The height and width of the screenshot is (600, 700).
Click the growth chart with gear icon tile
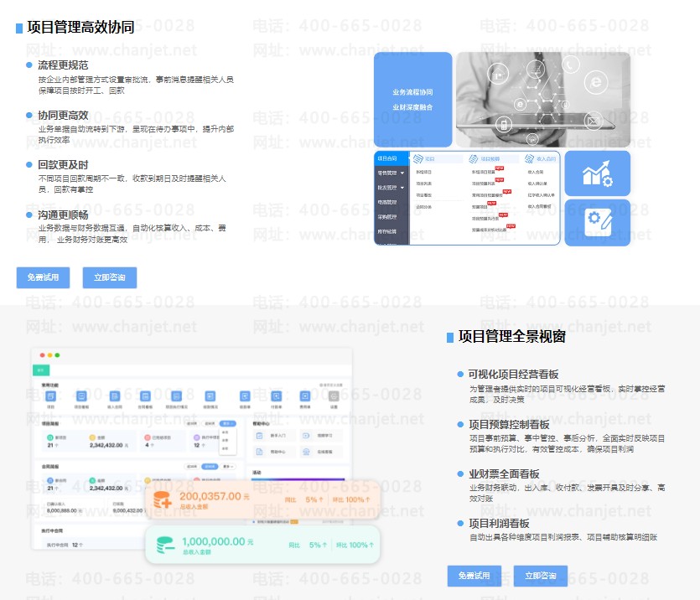pyautogui.click(x=598, y=173)
